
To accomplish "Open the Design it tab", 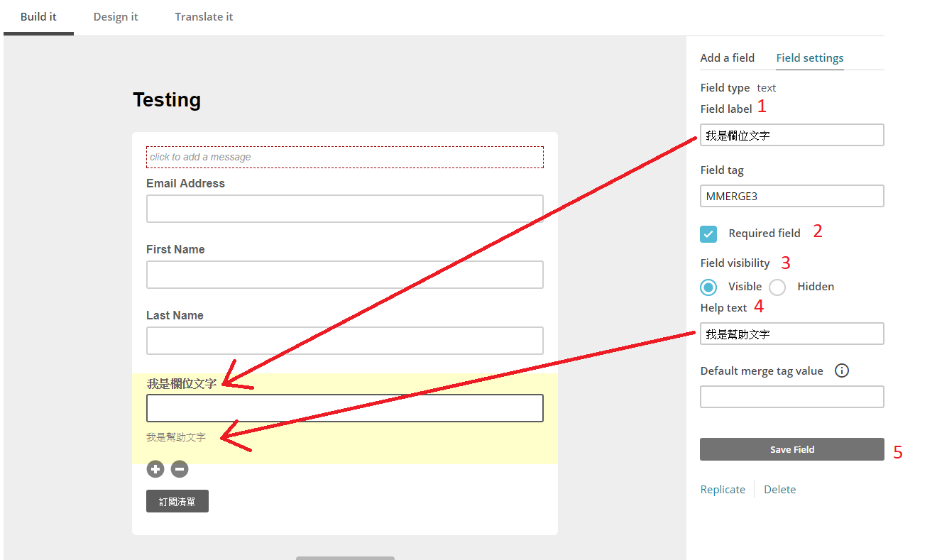I will (x=116, y=16).
